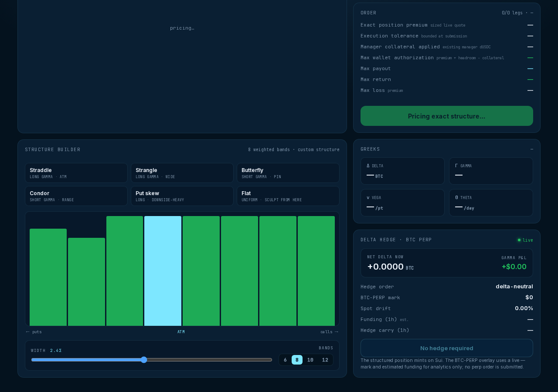Click the "+0.0000" net delta value

click(385, 267)
